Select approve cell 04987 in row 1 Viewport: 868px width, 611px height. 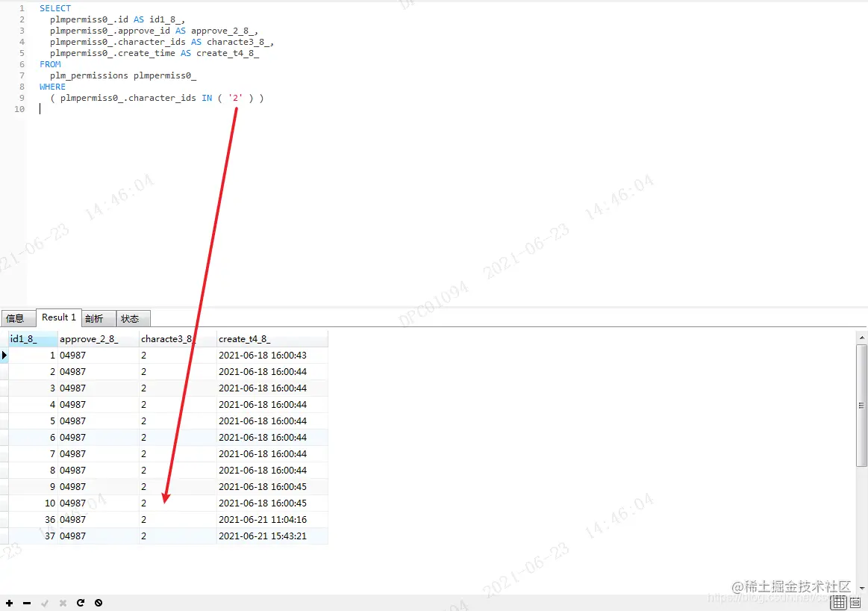click(98, 355)
